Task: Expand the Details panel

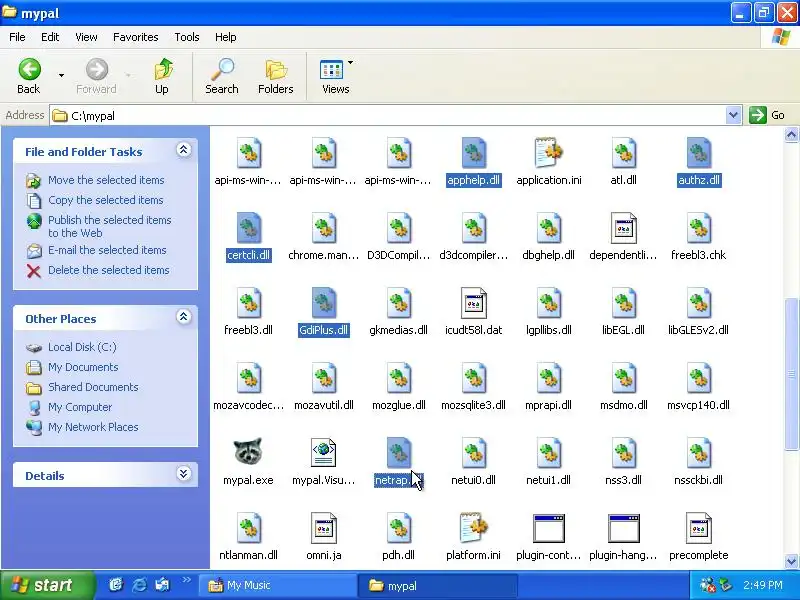Action: point(184,473)
